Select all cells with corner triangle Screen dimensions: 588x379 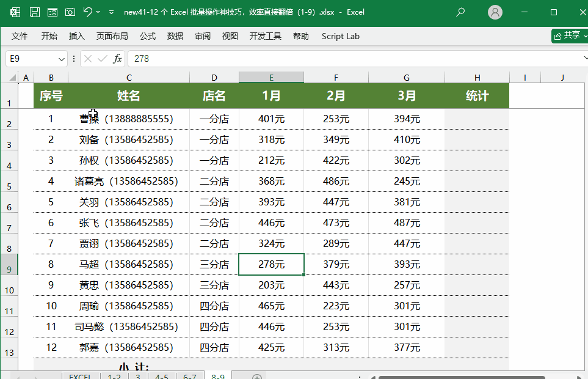13,78
